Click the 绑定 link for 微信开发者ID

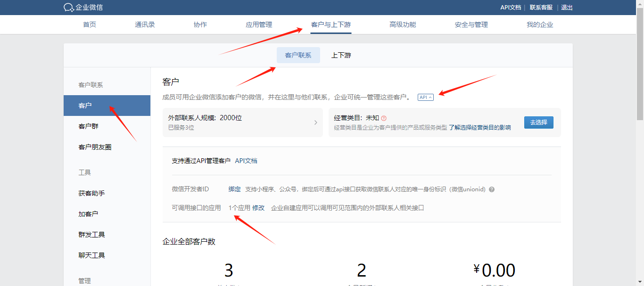[x=235, y=189]
